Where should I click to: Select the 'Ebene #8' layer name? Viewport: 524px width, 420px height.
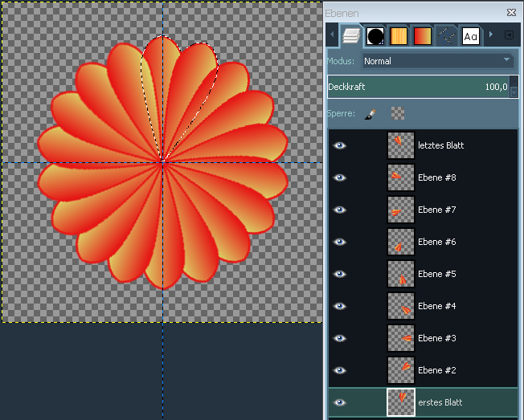click(x=437, y=177)
